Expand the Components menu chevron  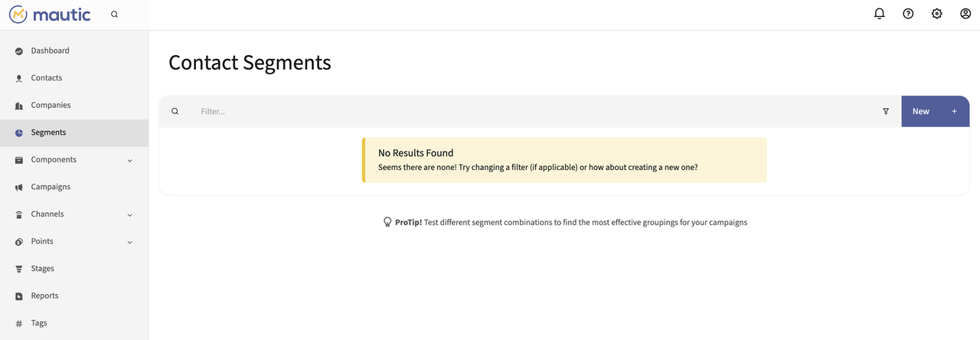pos(129,160)
